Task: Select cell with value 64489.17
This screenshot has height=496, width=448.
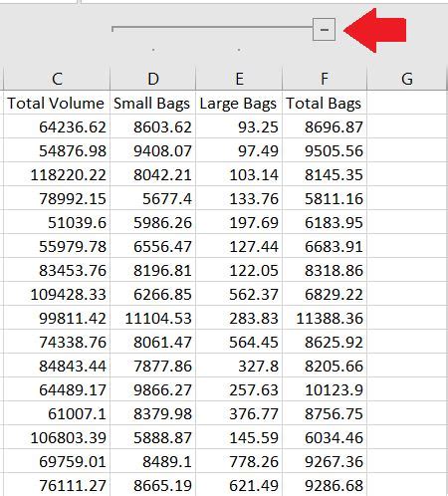Action: click(x=57, y=389)
